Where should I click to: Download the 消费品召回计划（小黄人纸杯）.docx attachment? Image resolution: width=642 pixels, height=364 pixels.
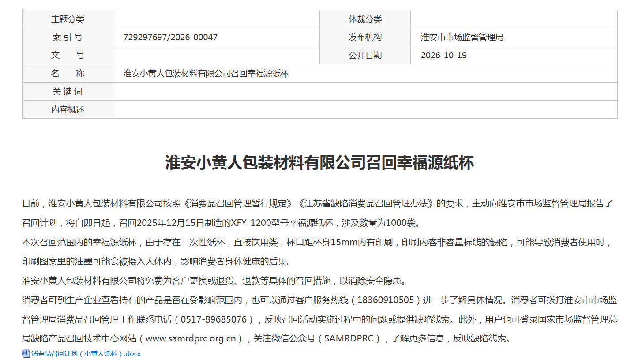click(x=86, y=354)
